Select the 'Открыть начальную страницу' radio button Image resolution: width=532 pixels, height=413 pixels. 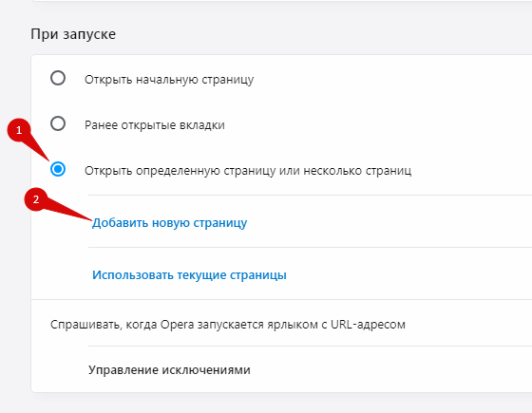[58, 78]
